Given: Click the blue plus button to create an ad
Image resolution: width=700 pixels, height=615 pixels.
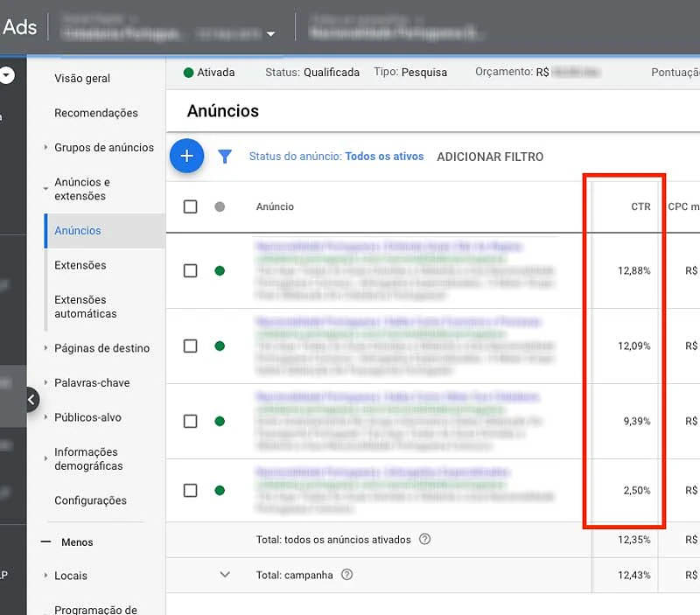Looking at the screenshot, I should (x=186, y=156).
